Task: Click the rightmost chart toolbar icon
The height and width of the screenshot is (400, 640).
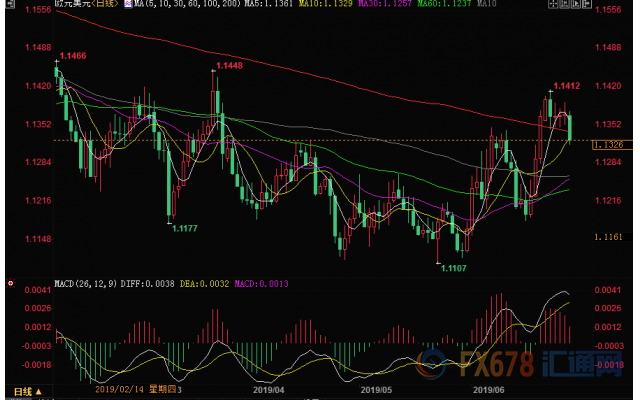Action: [x=587, y=4]
